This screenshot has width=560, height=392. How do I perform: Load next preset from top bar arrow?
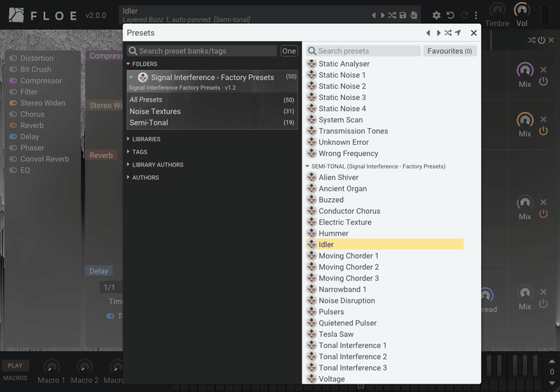point(382,15)
